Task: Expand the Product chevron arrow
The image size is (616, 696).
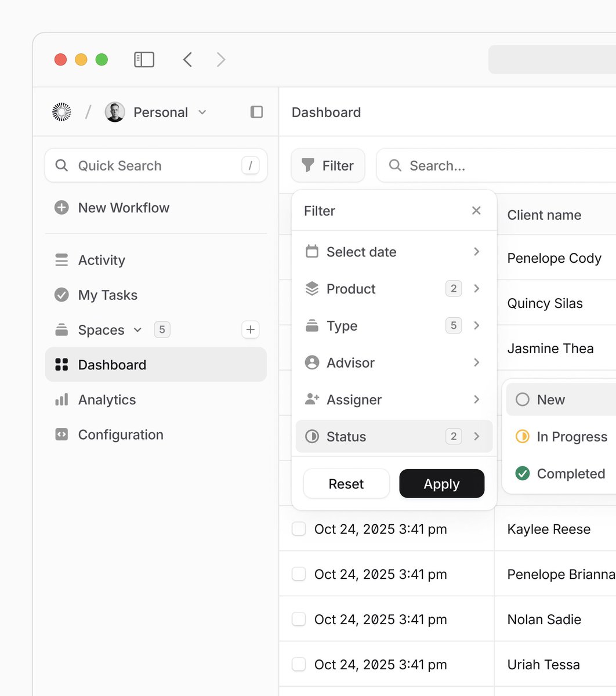Action: click(476, 288)
